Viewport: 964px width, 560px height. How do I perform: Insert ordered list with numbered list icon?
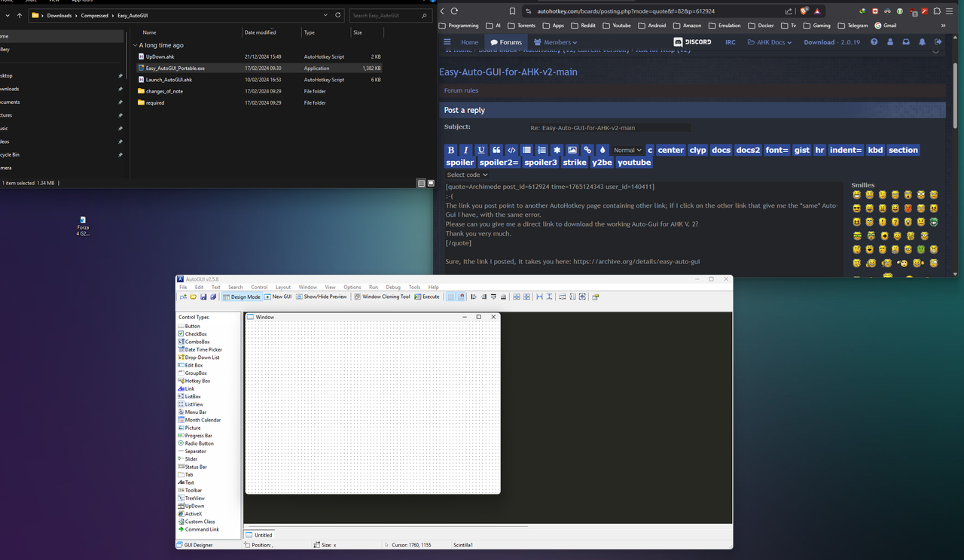(541, 150)
